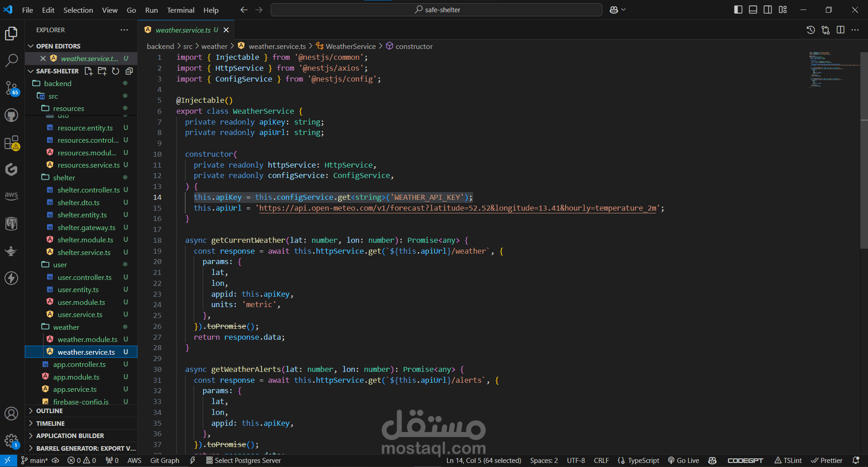This screenshot has height=467, width=868.
Task: Open the Thunder Client lightning icon view
Action: [x=11, y=278]
